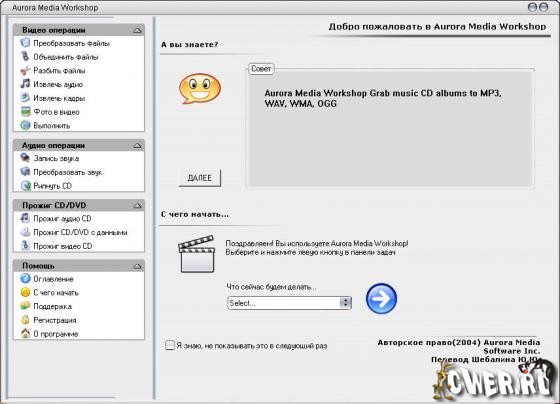Click the Прожиг видео CD icon

click(25, 246)
